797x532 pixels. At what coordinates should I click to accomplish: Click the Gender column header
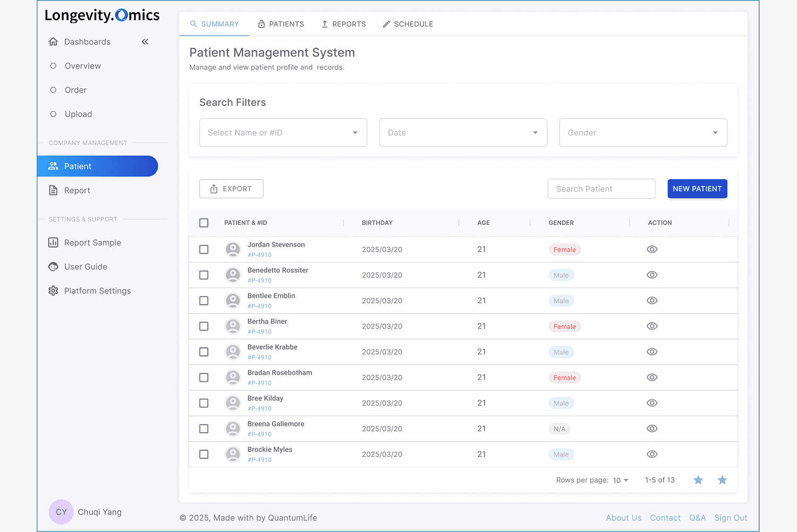pos(561,223)
